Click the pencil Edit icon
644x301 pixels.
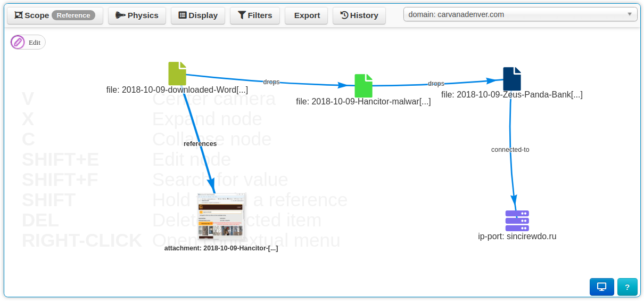18,42
